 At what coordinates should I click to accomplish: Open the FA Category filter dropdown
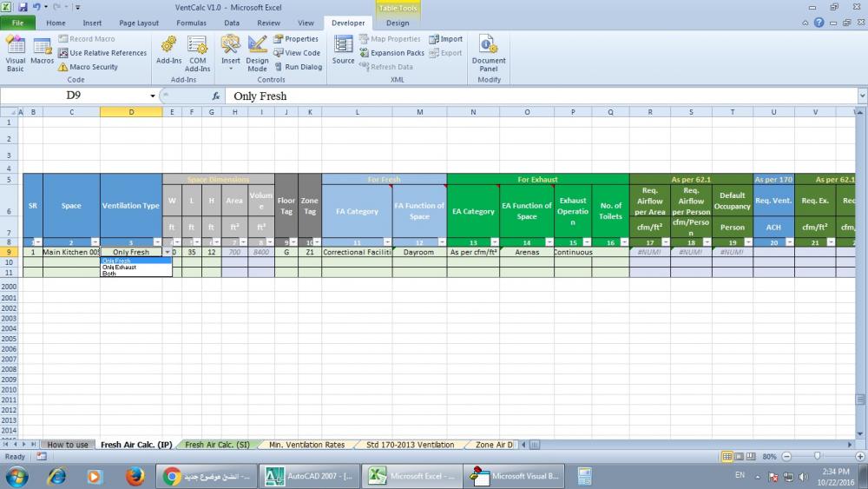click(x=387, y=242)
